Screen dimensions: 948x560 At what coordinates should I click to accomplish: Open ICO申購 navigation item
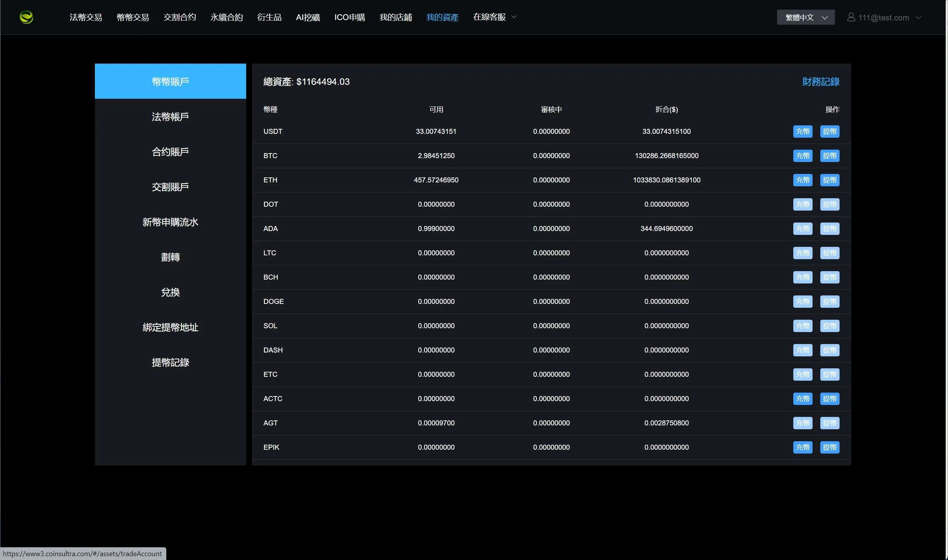click(350, 17)
